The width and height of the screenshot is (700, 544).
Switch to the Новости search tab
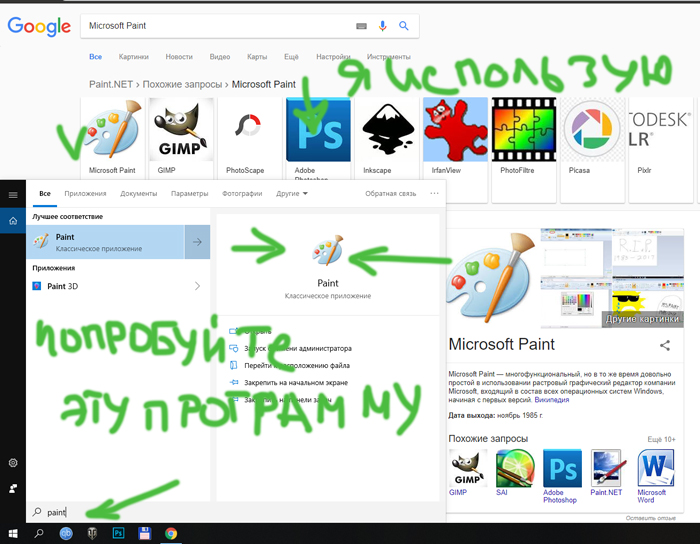coord(179,57)
